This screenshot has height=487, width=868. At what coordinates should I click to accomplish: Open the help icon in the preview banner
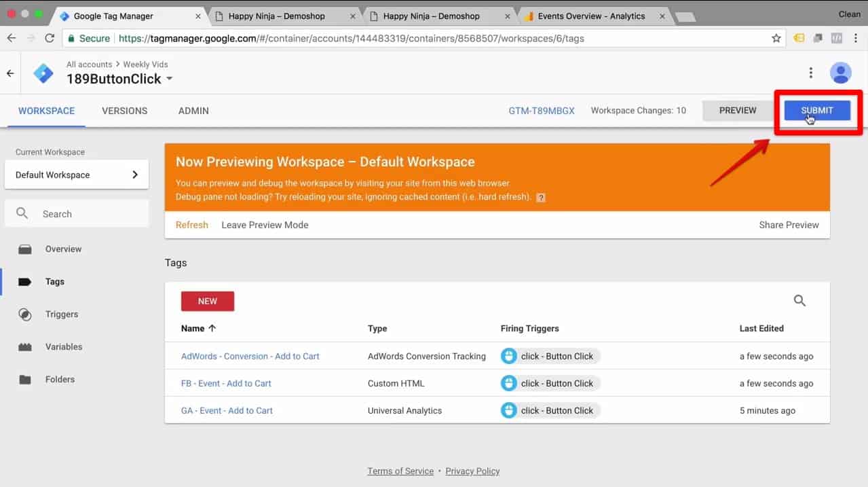click(x=540, y=198)
